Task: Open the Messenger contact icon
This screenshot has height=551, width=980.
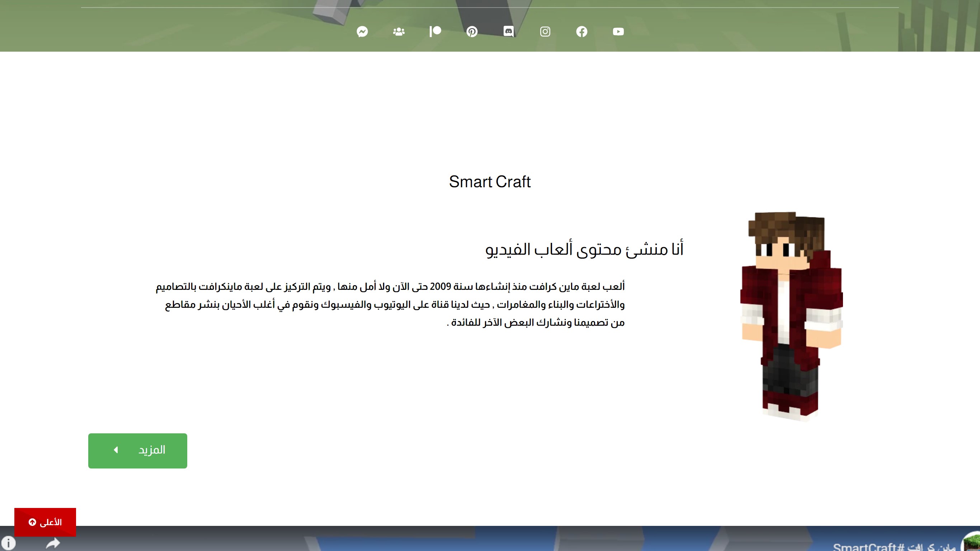Action: click(x=363, y=32)
